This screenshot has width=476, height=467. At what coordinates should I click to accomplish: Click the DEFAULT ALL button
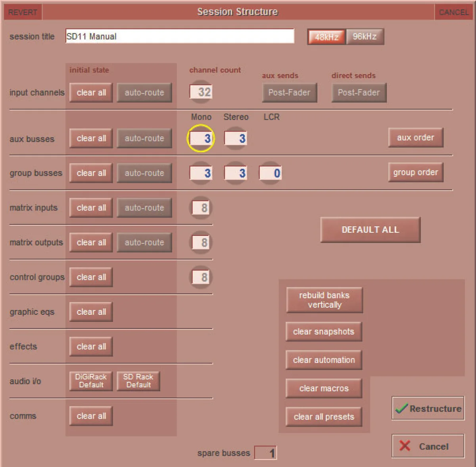pyautogui.click(x=370, y=230)
